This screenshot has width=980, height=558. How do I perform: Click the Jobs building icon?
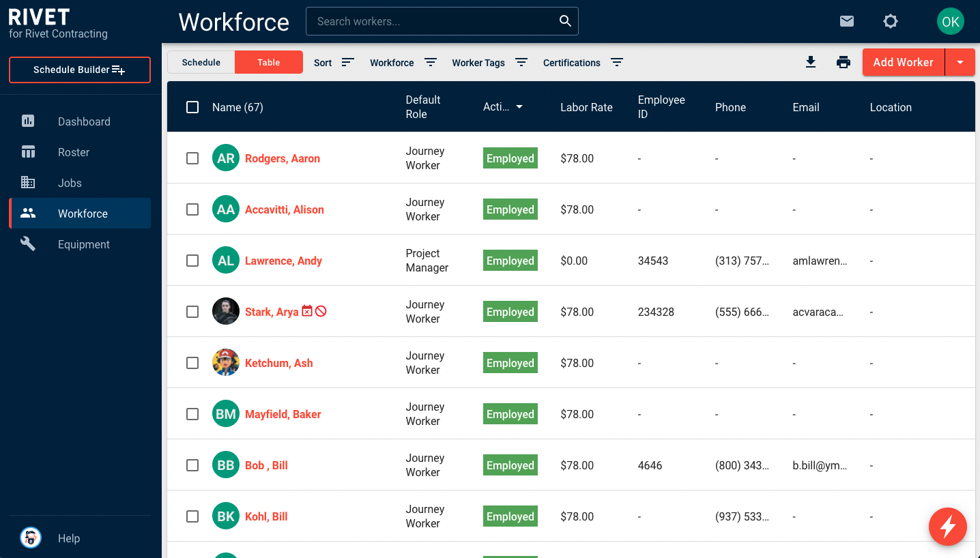click(28, 183)
